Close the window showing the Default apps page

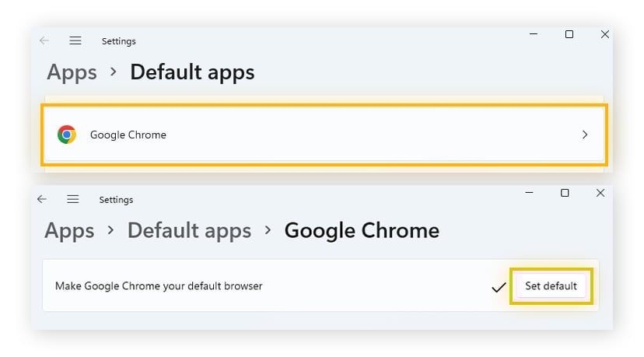tap(605, 34)
